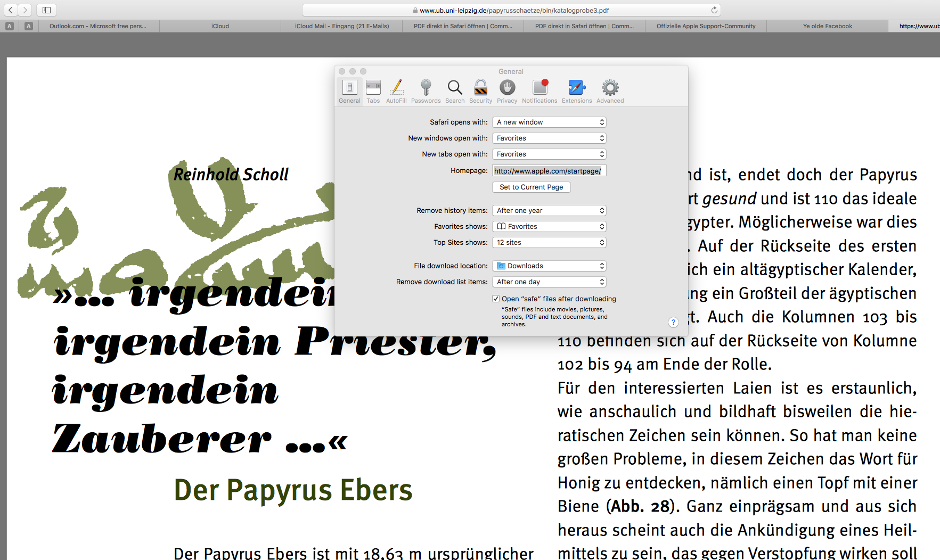Open "Remove download list items" dropdown
The height and width of the screenshot is (560, 940).
tap(549, 282)
